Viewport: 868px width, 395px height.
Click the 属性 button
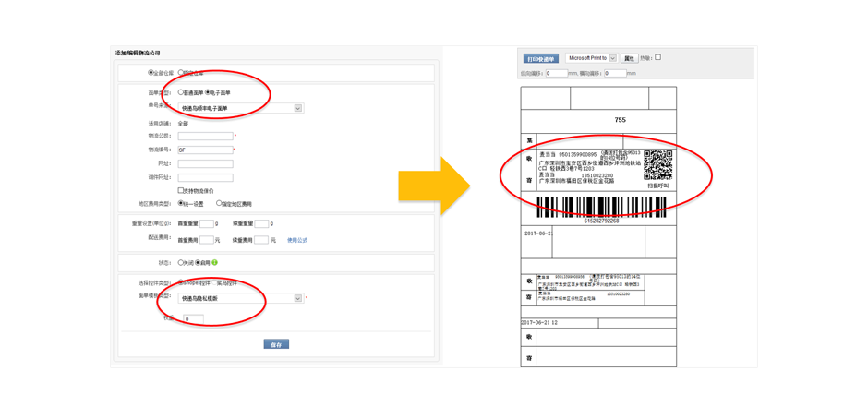[629, 58]
